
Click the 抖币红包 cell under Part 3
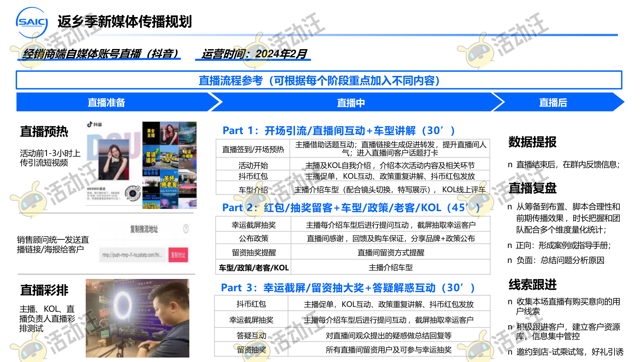(251, 304)
